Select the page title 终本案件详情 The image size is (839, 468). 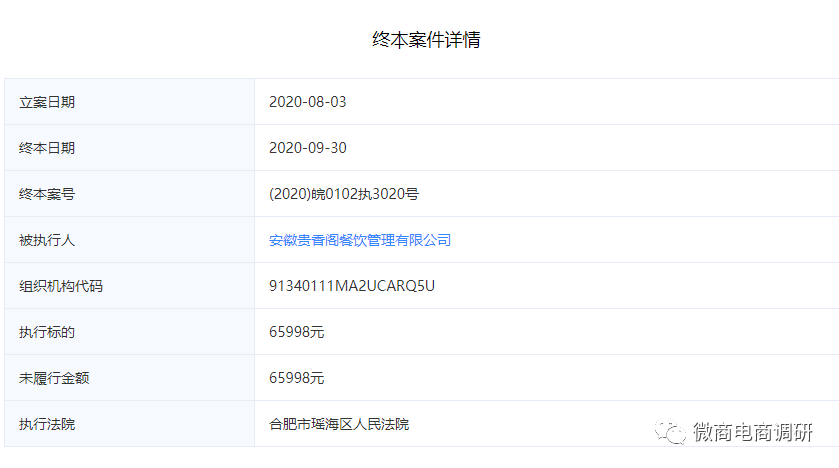coord(426,40)
